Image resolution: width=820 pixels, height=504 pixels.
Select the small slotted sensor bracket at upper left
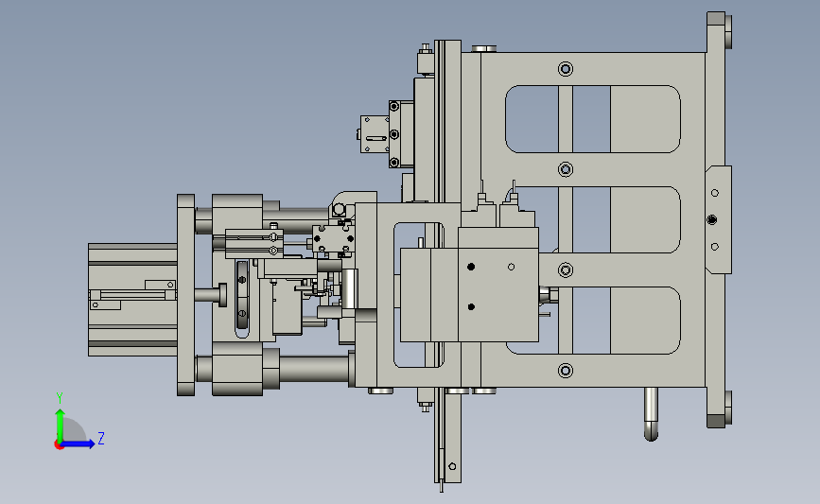coord(375,134)
